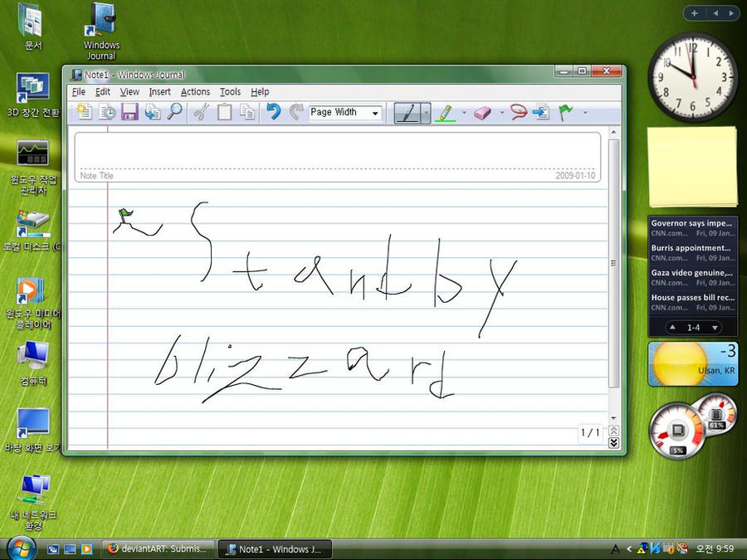
Task: Undo the last stroke
Action: coord(273,112)
